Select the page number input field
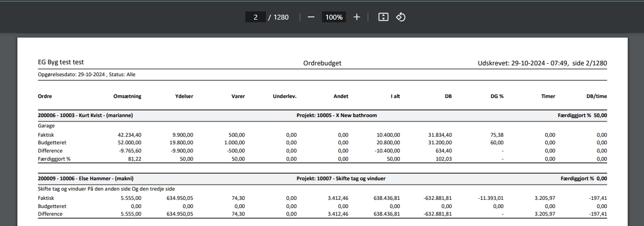Image resolution: width=644 pixels, height=226 pixels. (255, 17)
